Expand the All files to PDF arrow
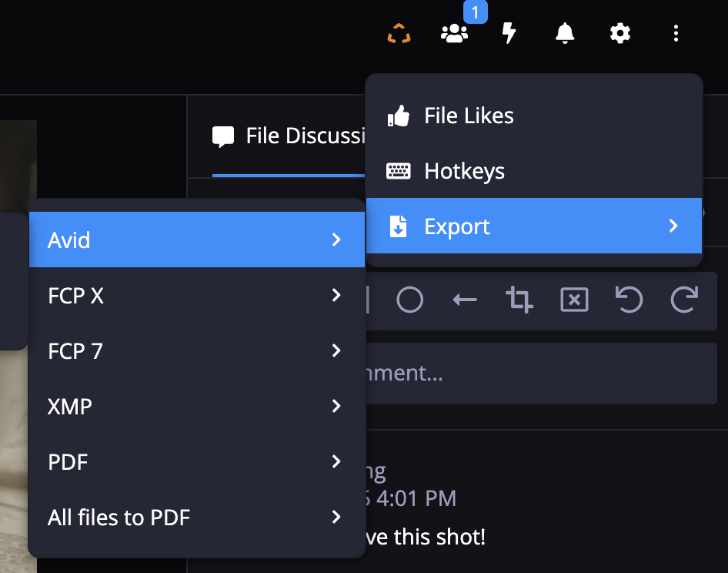This screenshot has width=728, height=573. pos(336,517)
